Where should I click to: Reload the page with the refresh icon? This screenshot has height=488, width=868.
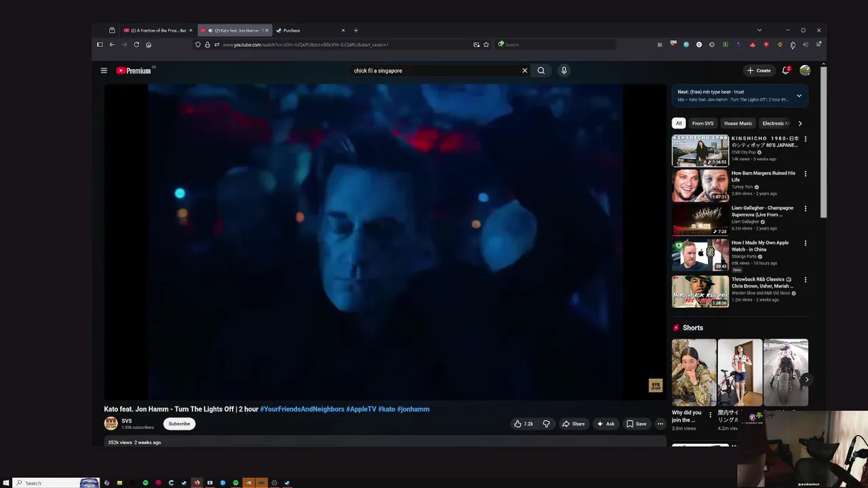tap(136, 45)
